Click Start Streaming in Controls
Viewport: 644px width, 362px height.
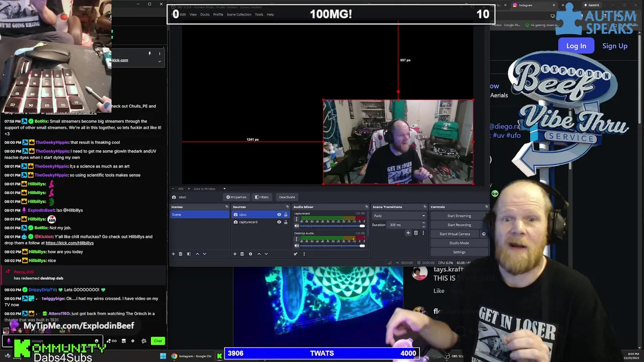pos(459,216)
